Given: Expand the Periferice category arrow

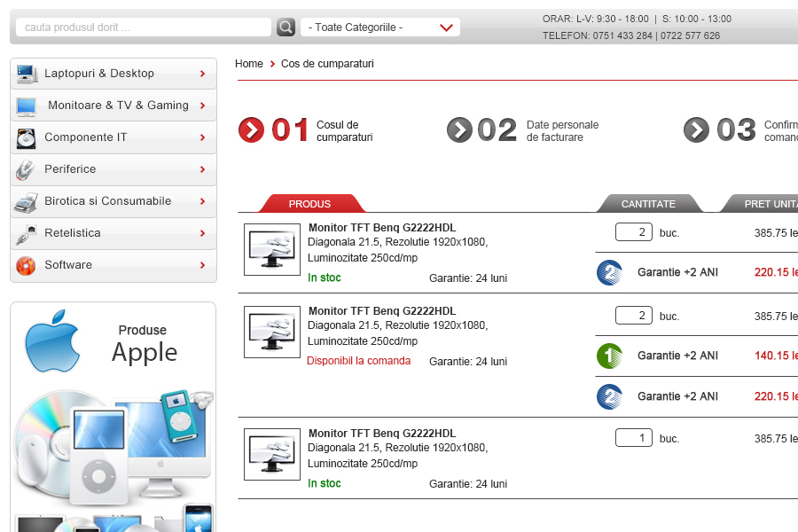Looking at the screenshot, I should coord(203,169).
